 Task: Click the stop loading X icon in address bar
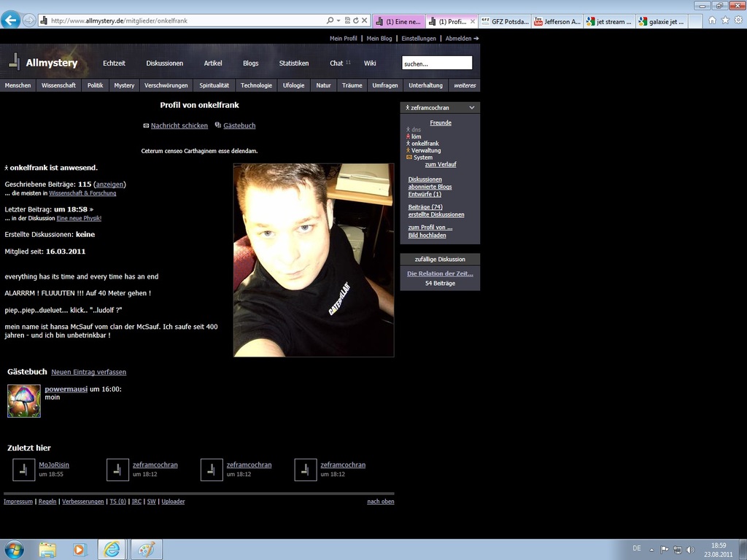(365, 20)
